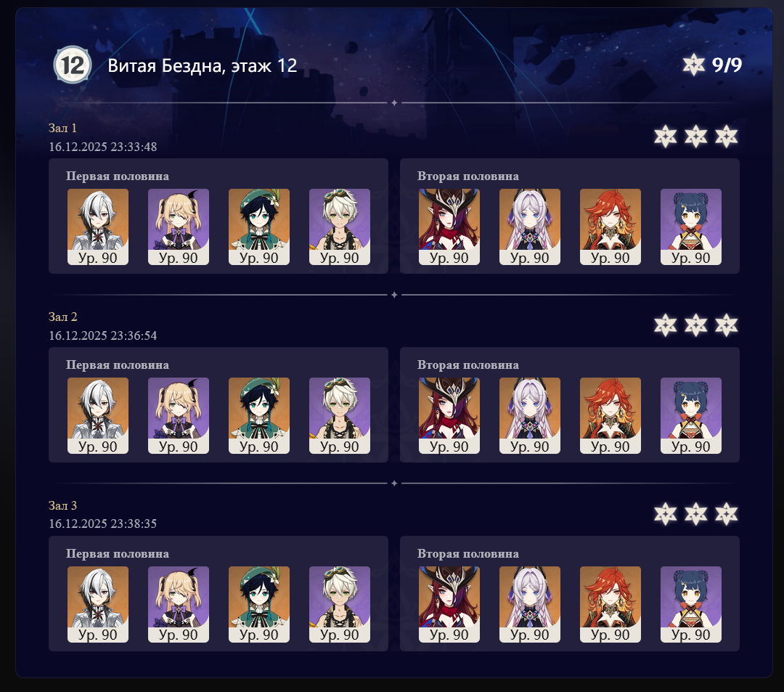Select Arlecchino portrait in Зал 3 first half
Viewport: 784px width, 692px height.
tap(98, 604)
